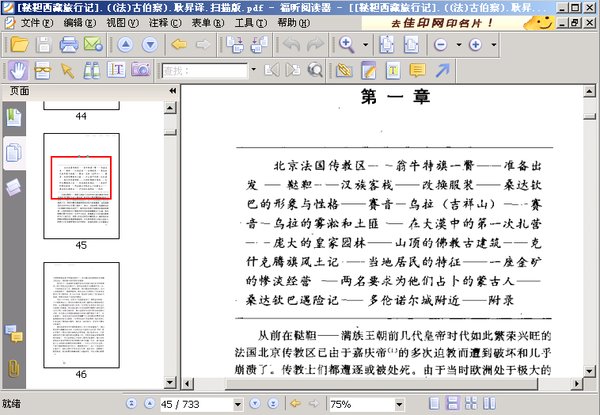
Task: Click the thumbnail panel scrollbar thumb
Action: (170, 132)
